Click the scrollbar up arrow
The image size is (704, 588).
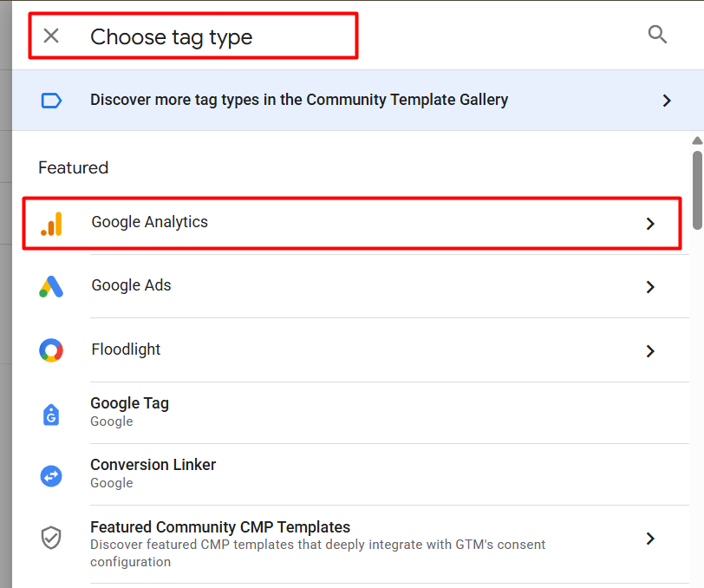click(x=697, y=141)
